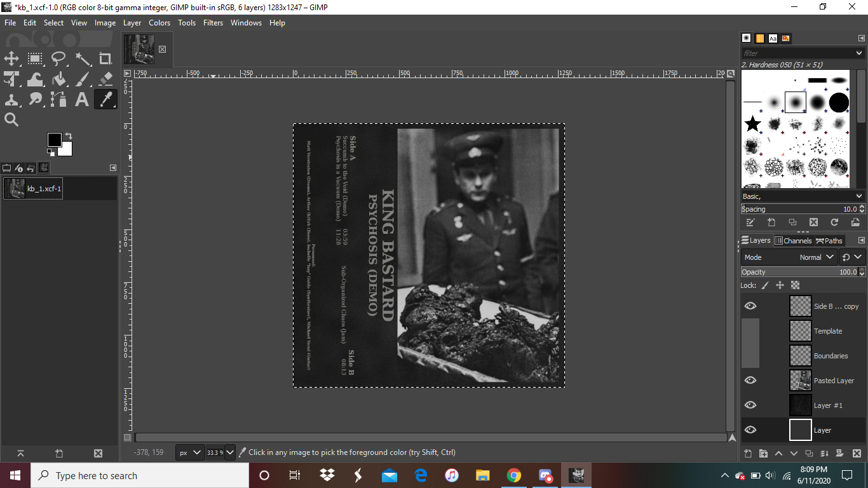Screen dimensions: 868x488
Task: Select the Free Select lasso tool
Action: click(58, 59)
